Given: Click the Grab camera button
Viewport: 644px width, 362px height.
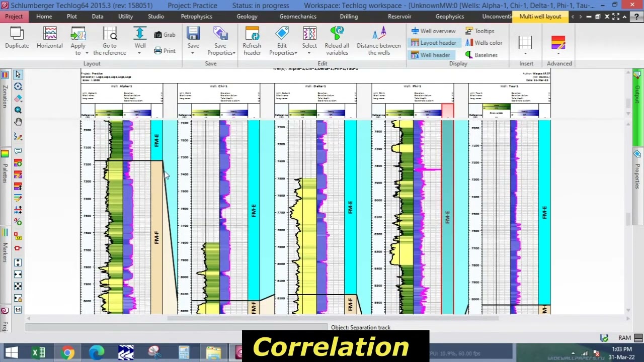Looking at the screenshot, I should click(165, 35).
